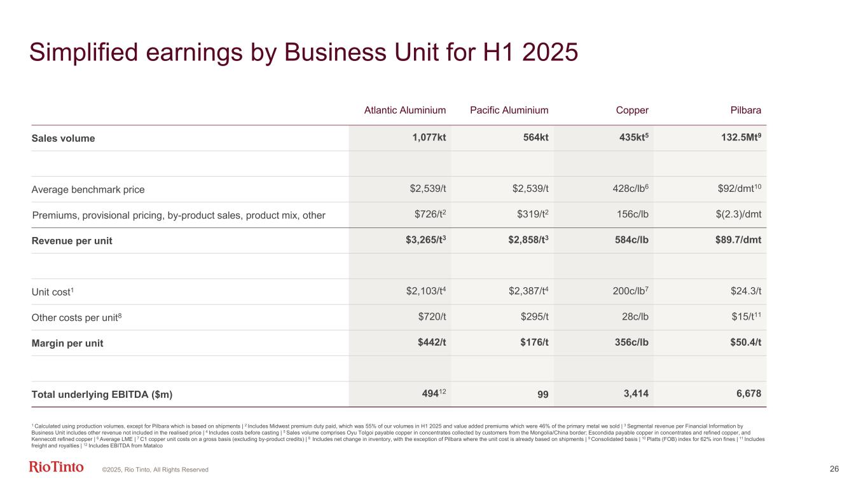
Task: Select the $726/t premiums value
Action: click(x=431, y=214)
